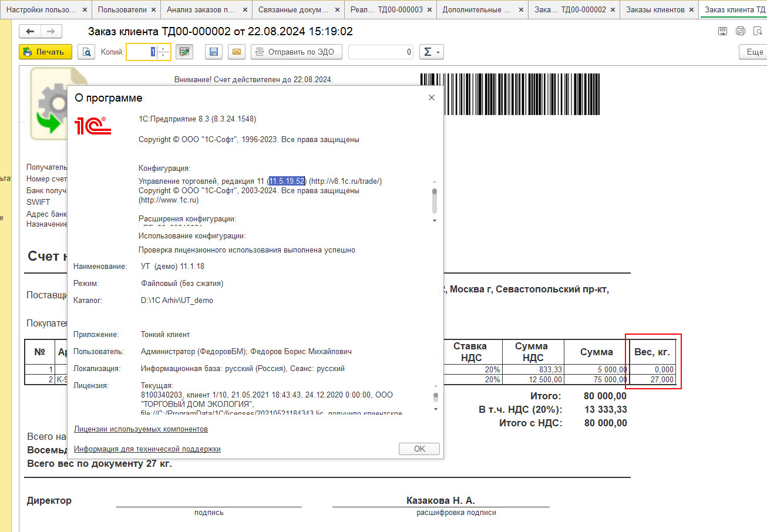767x532 pixels.
Task: Close the 'Зака... ТД00-000002' tab
Action: tap(613, 10)
